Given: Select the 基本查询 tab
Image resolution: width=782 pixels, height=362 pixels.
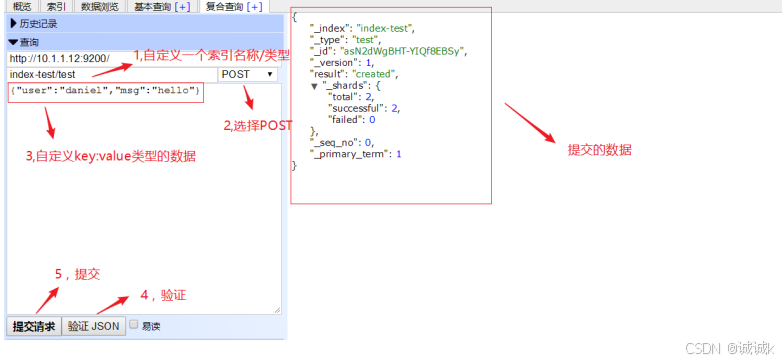Looking at the screenshot, I should [152, 6].
